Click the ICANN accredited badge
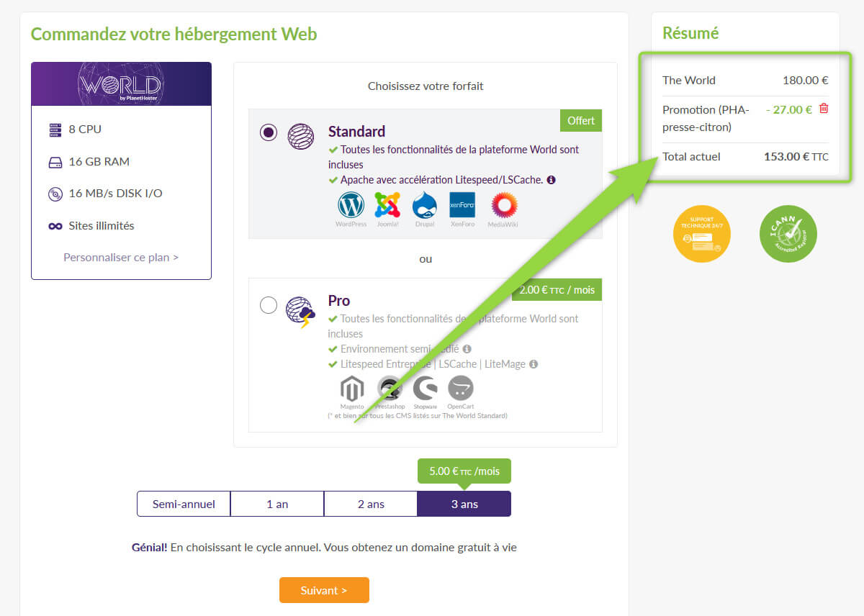The height and width of the screenshot is (616, 864). tap(788, 234)
